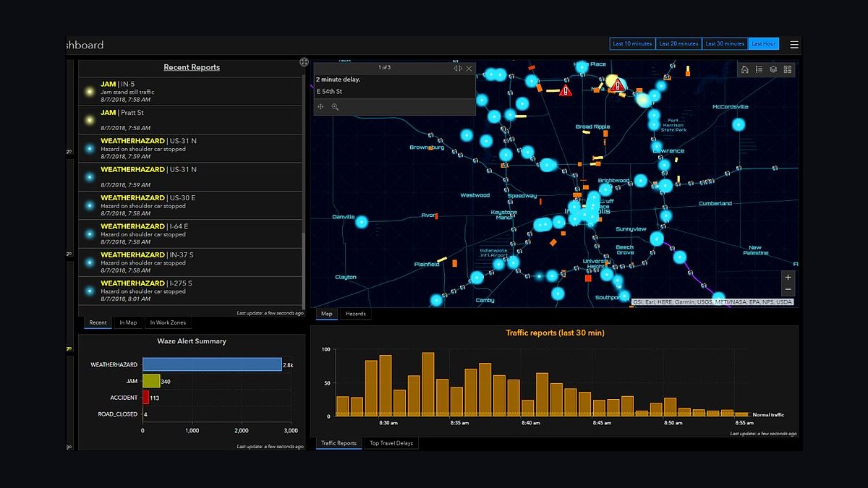Select the JAM Pratt St report row

tap(192, 120)
